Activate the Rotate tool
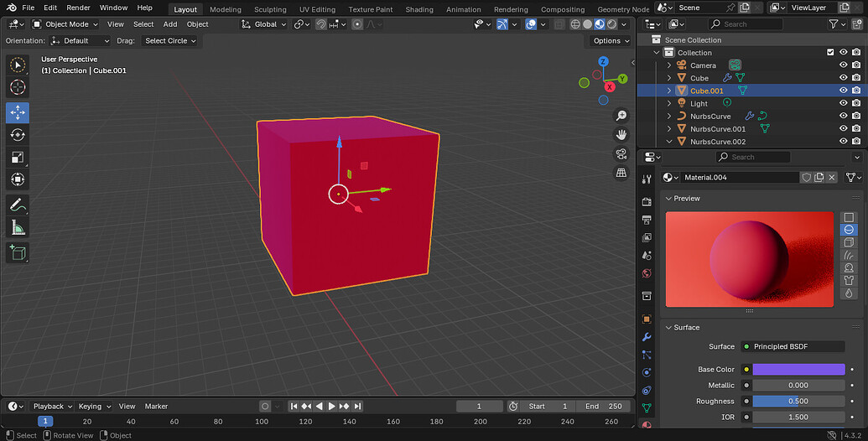The image size is (868, 441). tap(18, 135)
